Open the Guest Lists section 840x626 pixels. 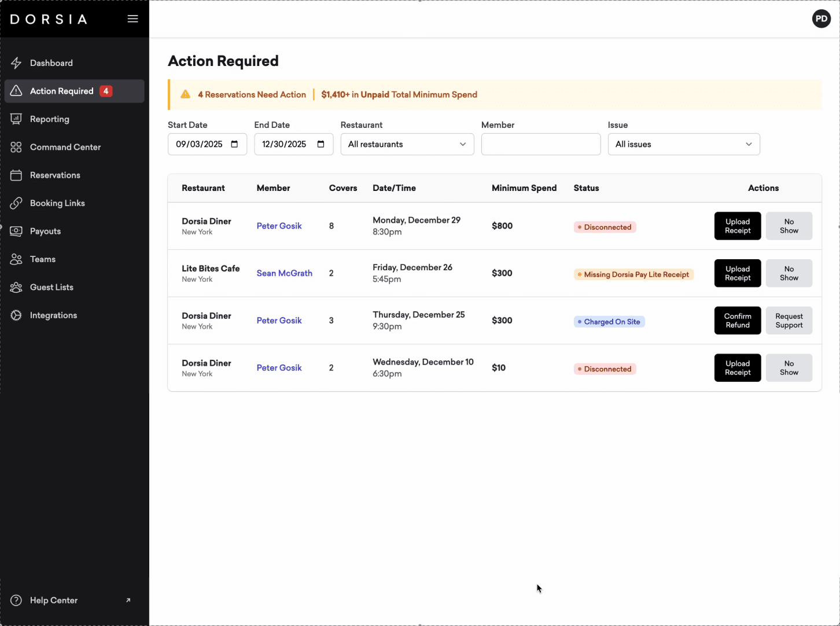pyautogui.click(x=74, y=288)
